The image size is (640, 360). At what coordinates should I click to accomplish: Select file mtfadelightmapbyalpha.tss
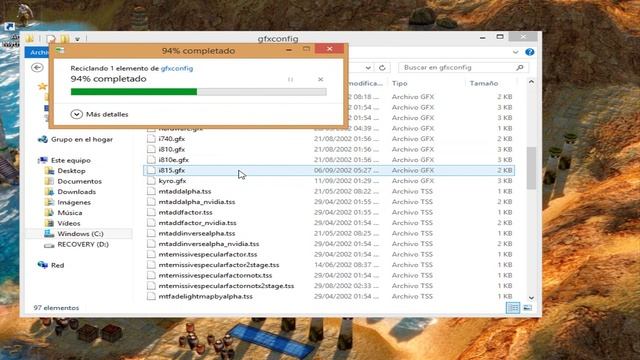point(205,296)
